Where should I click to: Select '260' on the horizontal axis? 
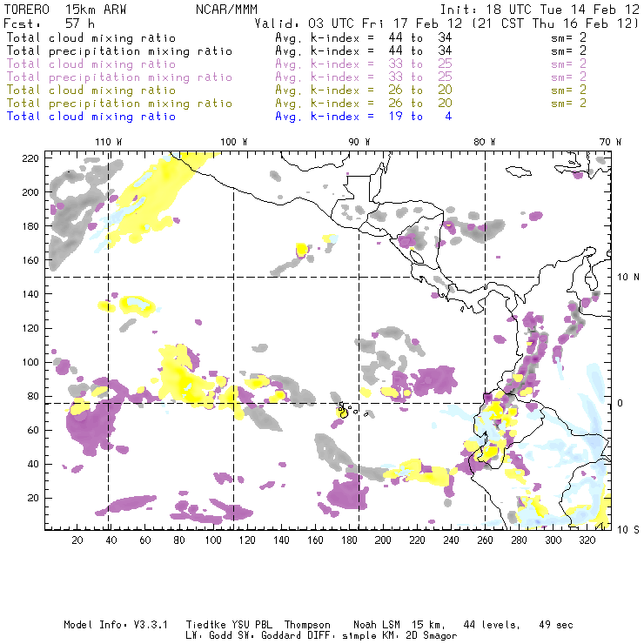tap(485, 540)
